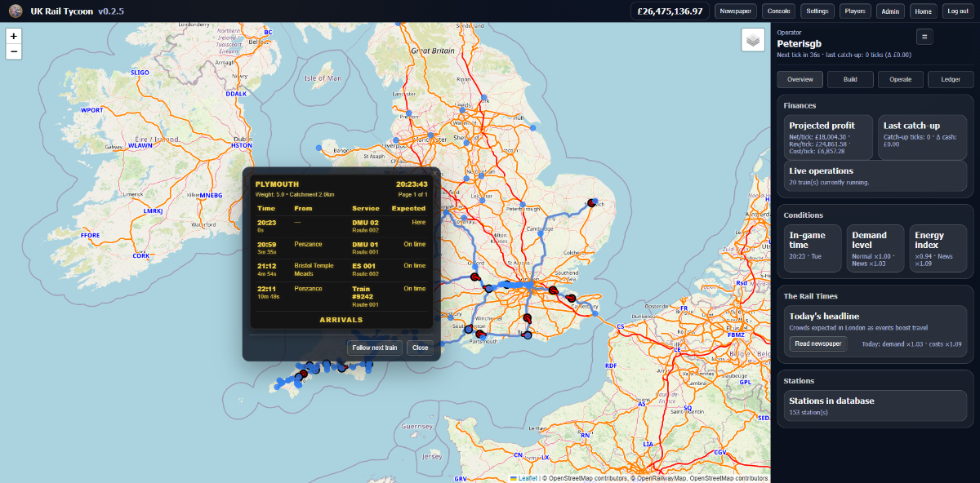The height and width of the screenshot is (483, 980).
Task: Log out using the top-right button
Action: coord(956,11)
